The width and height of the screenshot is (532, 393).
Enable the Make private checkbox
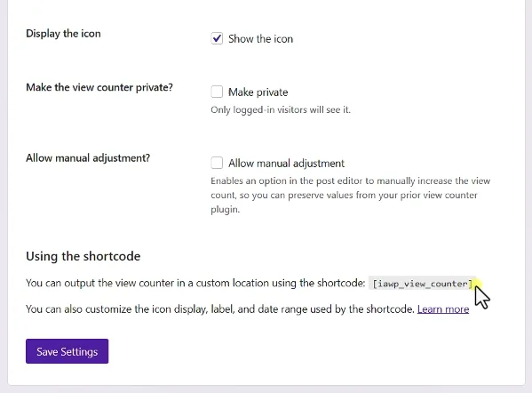(217, 92)
